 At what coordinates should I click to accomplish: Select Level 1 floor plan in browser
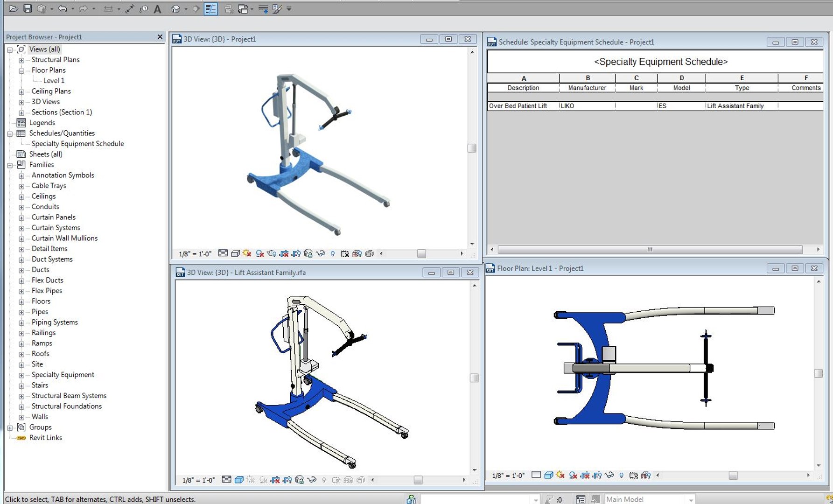(x=54, y=80)
